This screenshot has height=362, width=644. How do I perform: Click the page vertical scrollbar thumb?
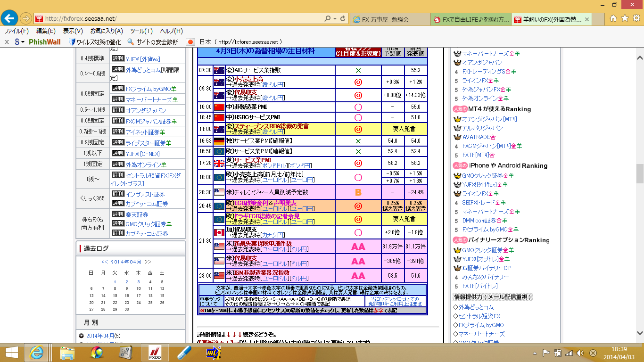click(640, 173)
